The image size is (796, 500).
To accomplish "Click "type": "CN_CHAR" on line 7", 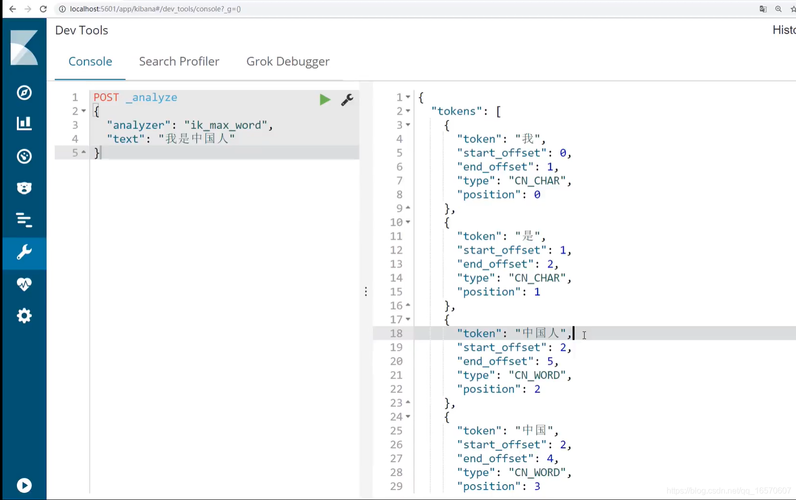I will [x=514, y=181].
